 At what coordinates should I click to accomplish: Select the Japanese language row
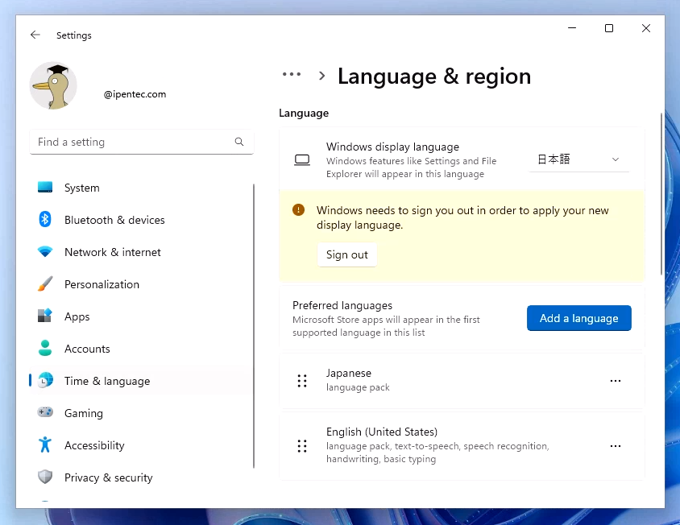click(462, 381)
